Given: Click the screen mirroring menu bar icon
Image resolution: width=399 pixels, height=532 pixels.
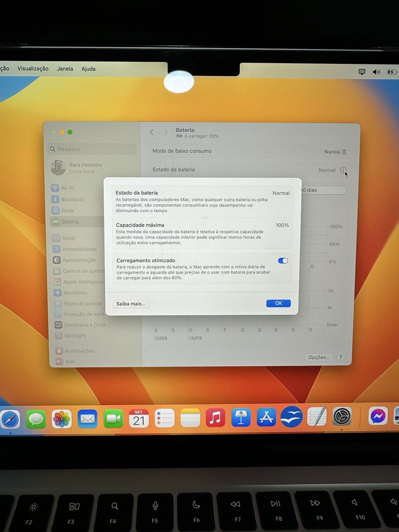Looking at the screenshot, I should pos(362,72).
